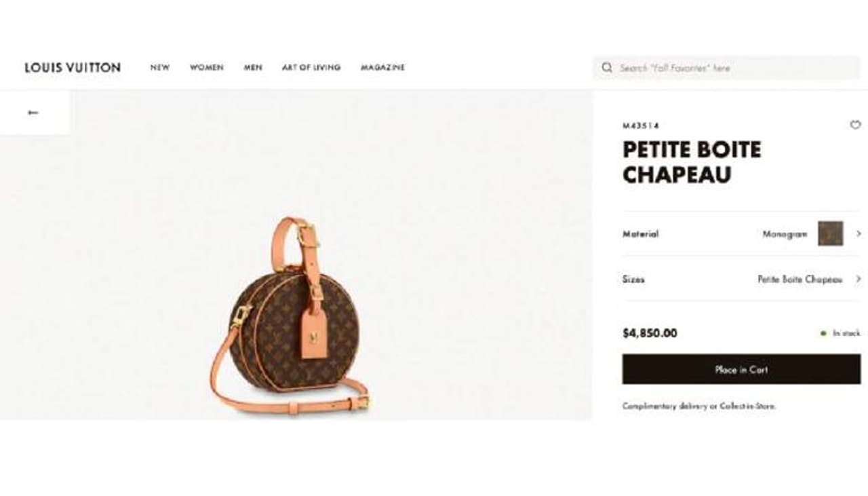The image size is (868, 496).
Task: Click the back arrow icon
Action: (x=33, y=113)
